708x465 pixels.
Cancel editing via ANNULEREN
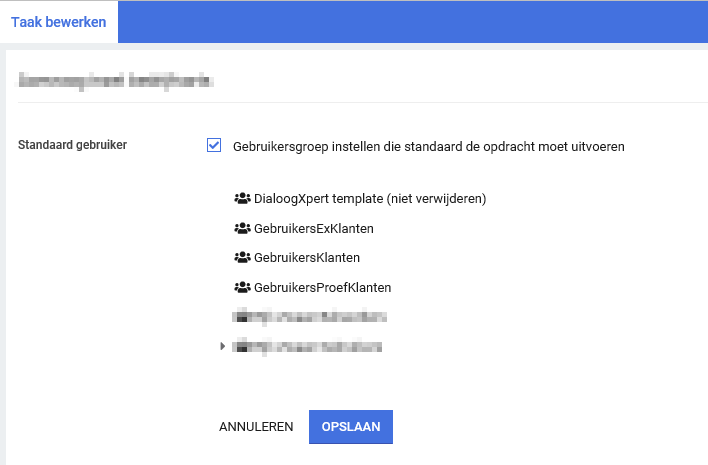[x=256, y=426]
